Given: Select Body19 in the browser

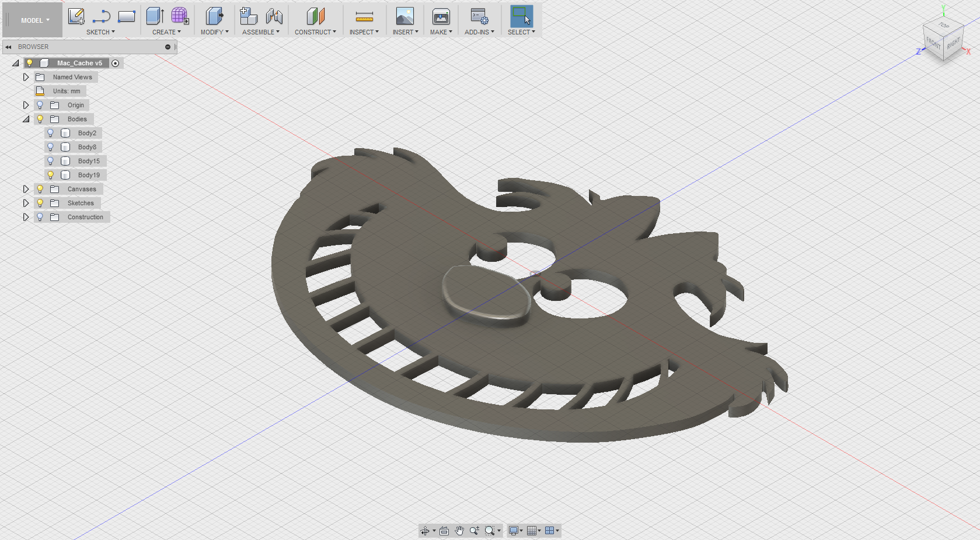Looking at the screenshot, I should (x=89, y=175).
